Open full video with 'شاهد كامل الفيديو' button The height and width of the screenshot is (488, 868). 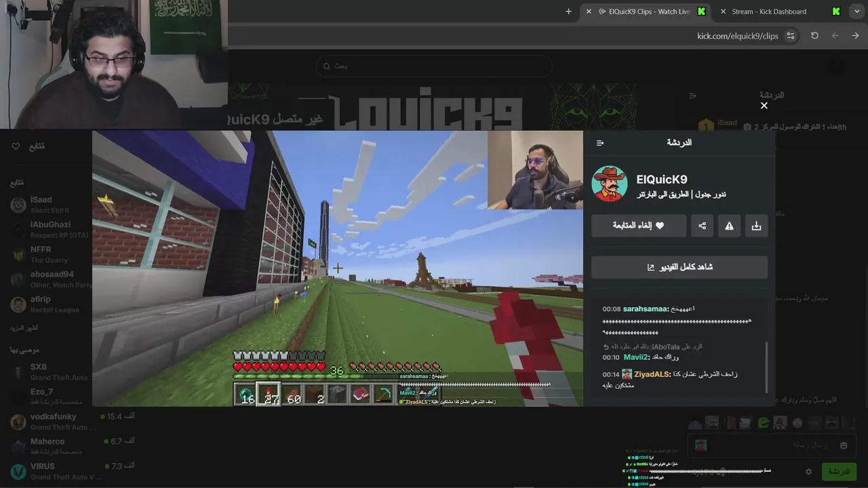click(679, 267)
